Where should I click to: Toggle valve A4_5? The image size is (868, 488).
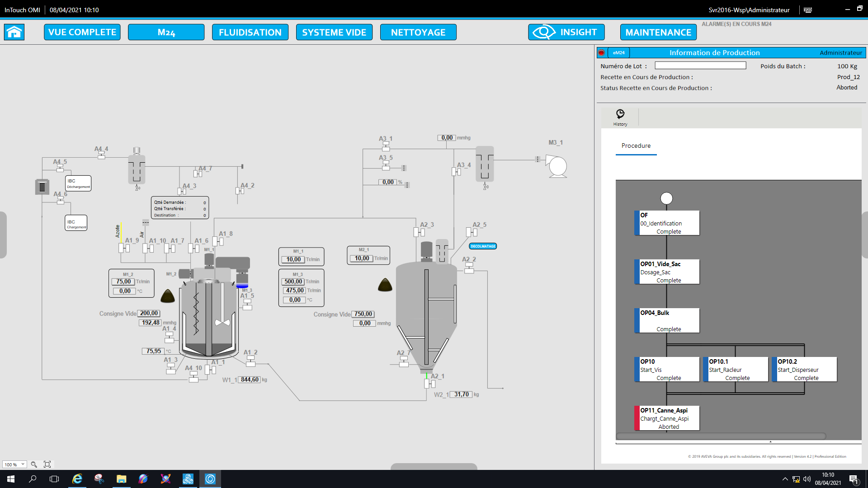(60, 168)
